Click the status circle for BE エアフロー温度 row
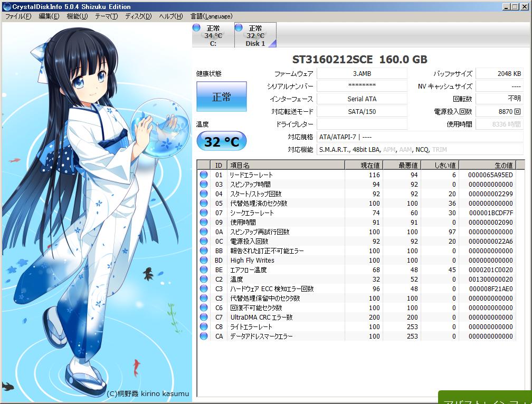 tap(204, 270)
